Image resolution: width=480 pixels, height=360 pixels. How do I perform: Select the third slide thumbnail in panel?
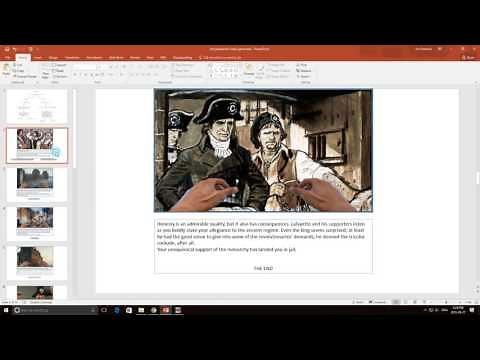pos(37,184)
